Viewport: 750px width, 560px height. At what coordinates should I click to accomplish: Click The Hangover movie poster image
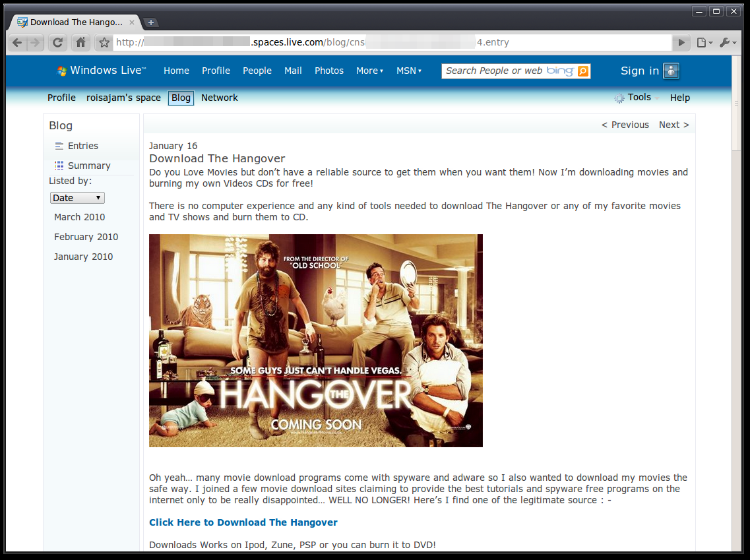coord(316,340)
